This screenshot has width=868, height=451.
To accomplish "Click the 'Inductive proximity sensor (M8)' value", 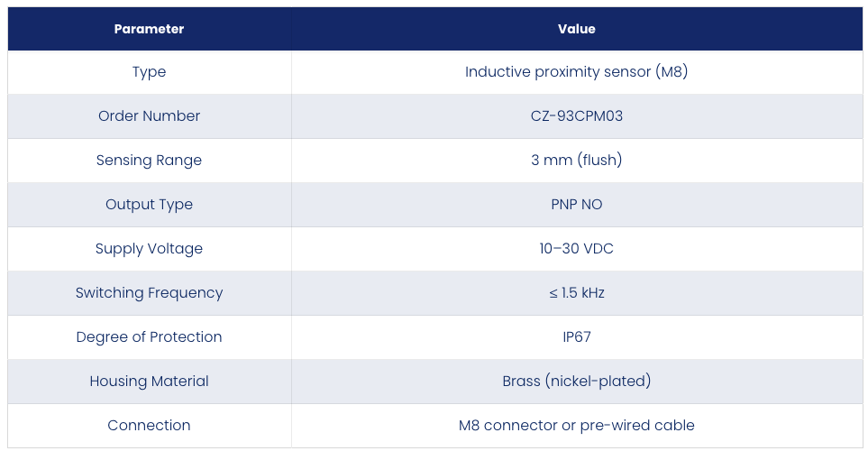I will click(576, 72).
